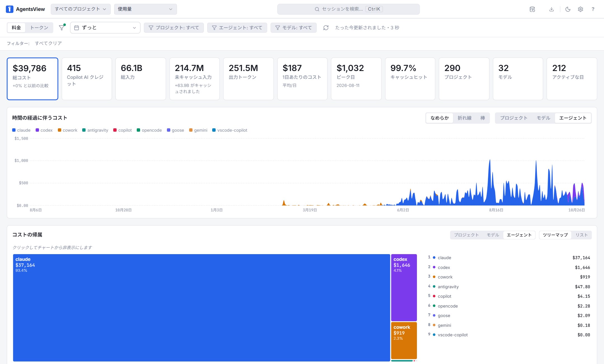Click the claude treemap block
The width and height of the screenshot is (604, 364).
[x=201, y=308]
